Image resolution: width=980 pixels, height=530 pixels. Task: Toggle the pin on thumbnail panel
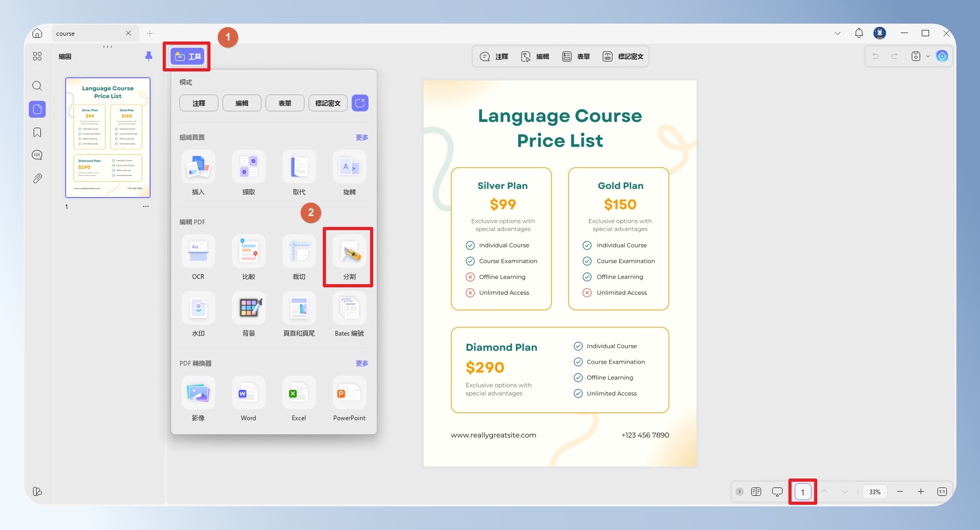click(x=149, y=56)
